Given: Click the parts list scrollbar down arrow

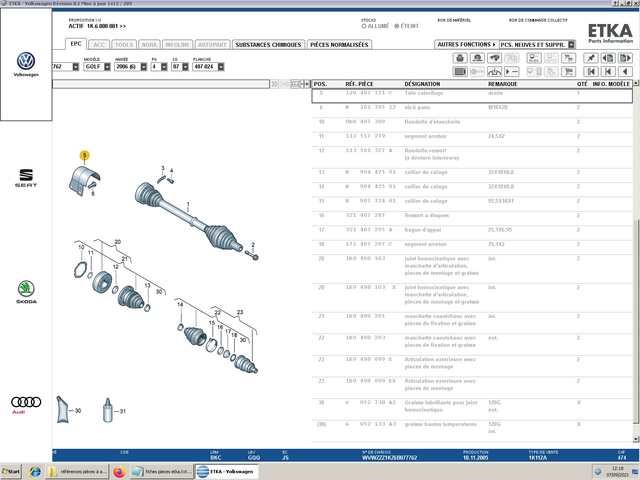Looking at the screenshot, I should tap(636, 439).
